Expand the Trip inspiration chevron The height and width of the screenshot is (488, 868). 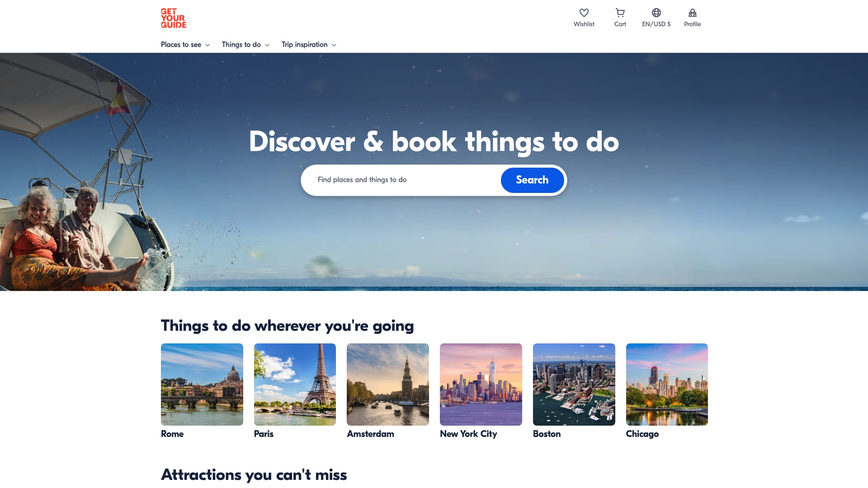(334, 45)
